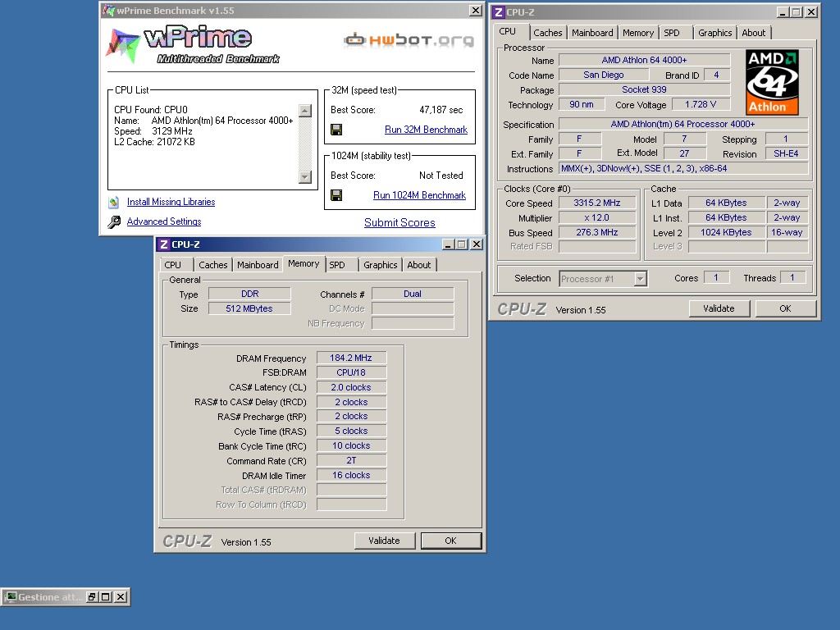The width and height of the screenshot is (840, 630).
Task: Click the Level 2 cache value 1024 KBytes
Action: click(726, 232)
